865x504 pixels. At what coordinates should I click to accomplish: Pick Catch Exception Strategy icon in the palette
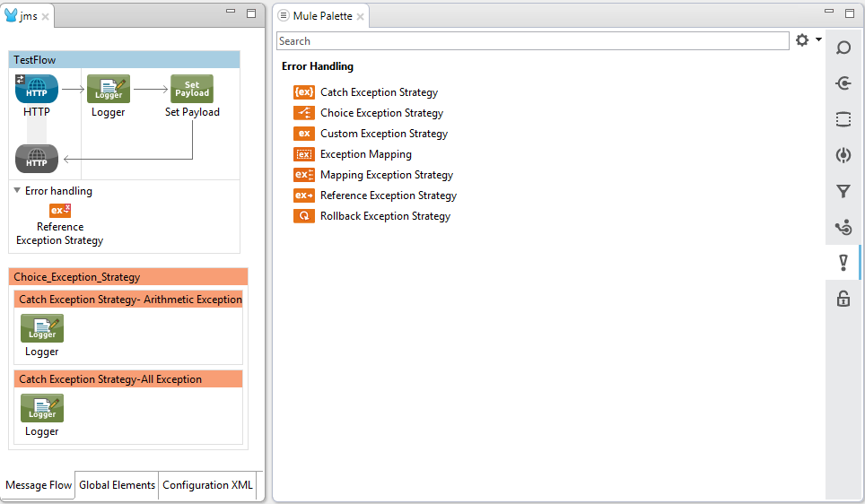(304, 92)
